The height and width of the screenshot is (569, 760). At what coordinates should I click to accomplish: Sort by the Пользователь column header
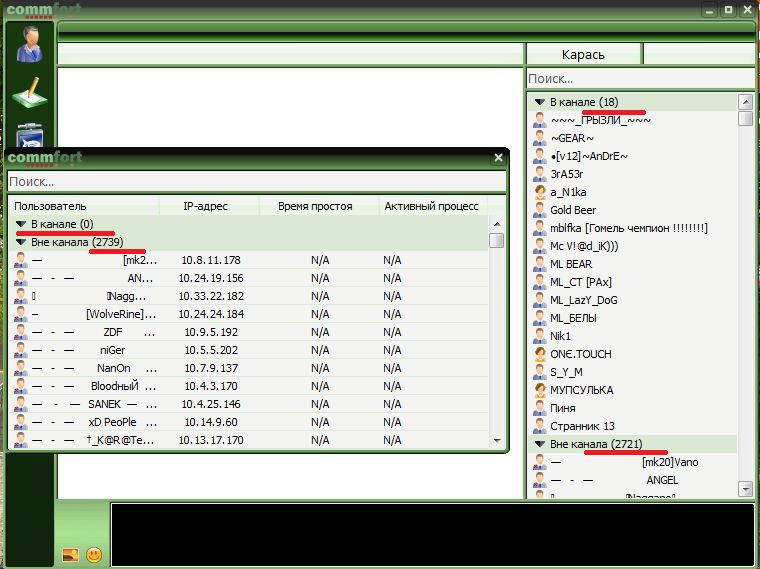pyautogui.click(x=50, y=206)
